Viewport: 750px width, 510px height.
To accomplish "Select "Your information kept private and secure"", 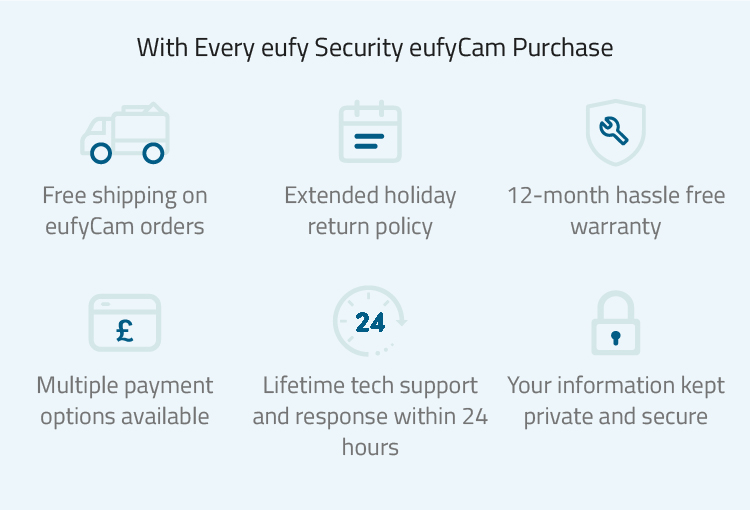I will (x=616, y=400).
